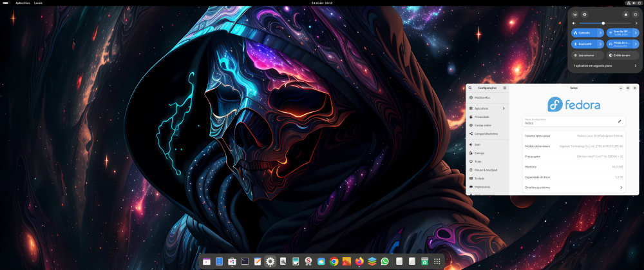Image resolution: width=644 pixels, height=270 pixels.
Task: Open the power menu icon in quick settings
Action: pyautogui.click(x=636, y=14)
